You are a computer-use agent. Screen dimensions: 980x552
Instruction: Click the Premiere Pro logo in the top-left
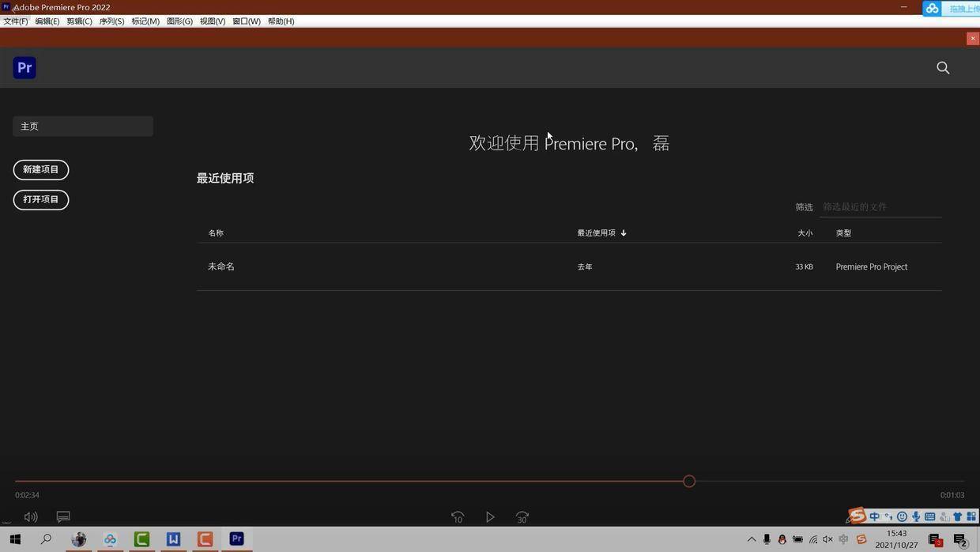click(x=24, y=67)
